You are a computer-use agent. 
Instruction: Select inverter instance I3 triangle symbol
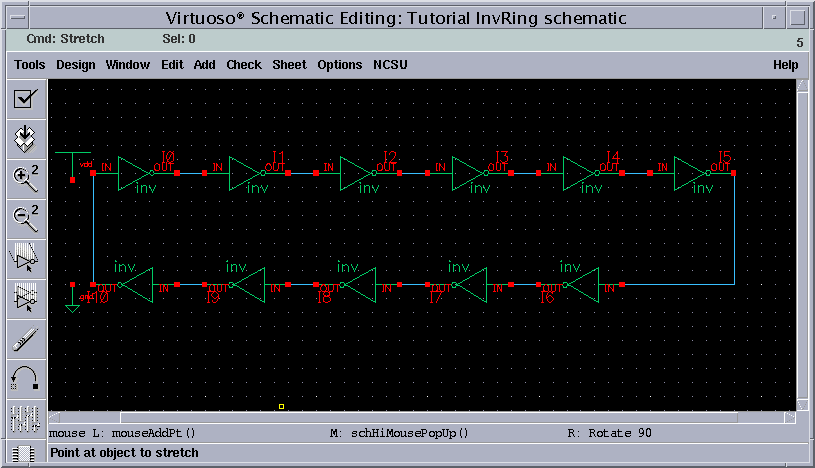coord(468,173)
